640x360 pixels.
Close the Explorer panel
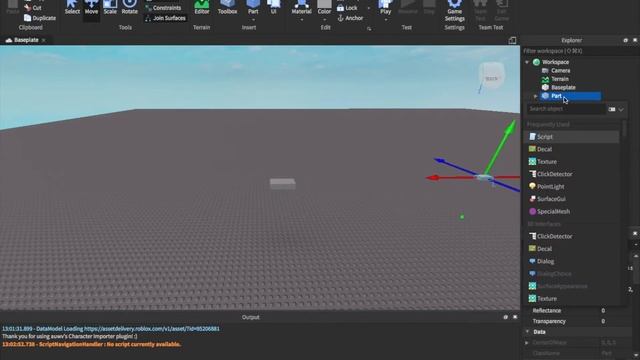click(x=635, y=40)
